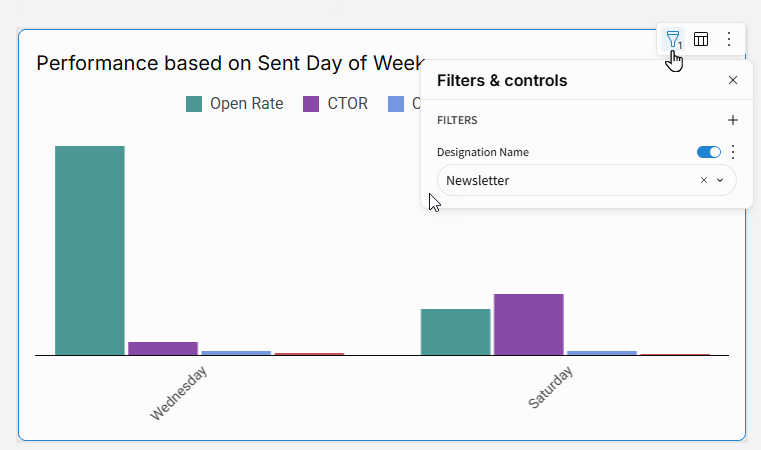761x450 pixels.
Task: Open Designation Name filter's three-dot menu
Action: click(x=733, y=152)
